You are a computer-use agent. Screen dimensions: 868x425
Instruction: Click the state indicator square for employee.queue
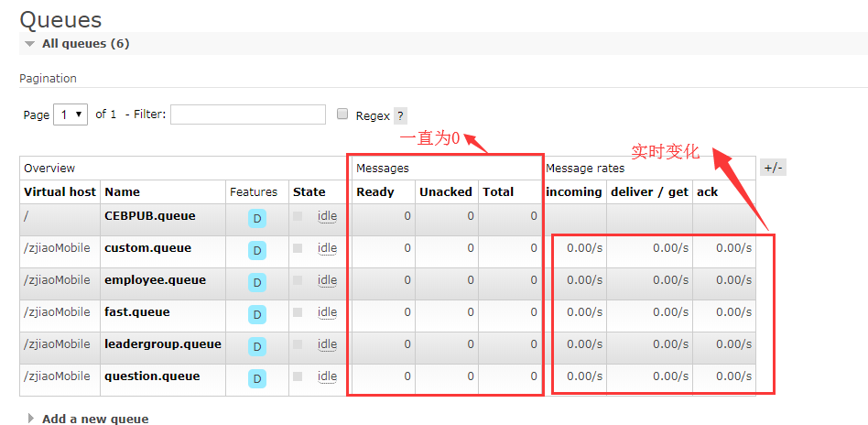coord(298,280)
